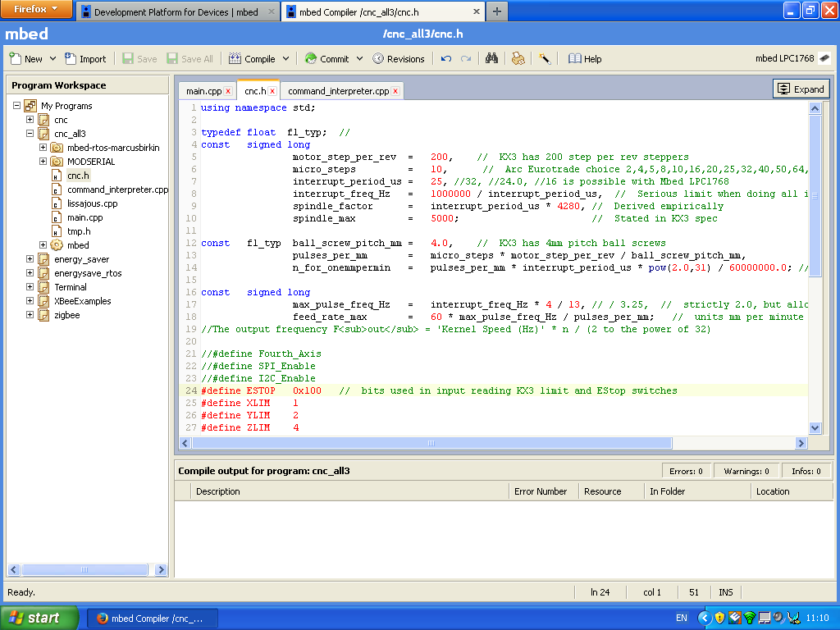Image resolution: width=840 pixels, height=630 pixels.
Task: Select the mbed LPC1768 target device
Action: (x=792, y=58)
